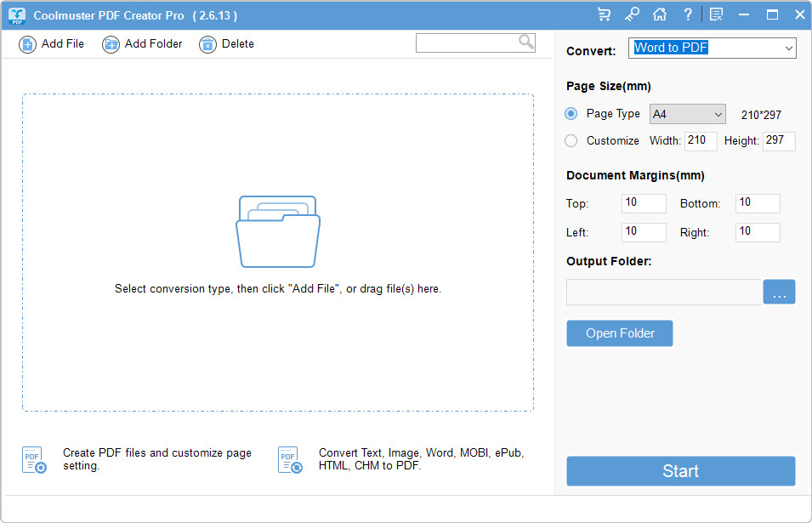This screenshot has width=812, height=523.
Task: Click the Add Folder label
Action: [x=153, y=44]
